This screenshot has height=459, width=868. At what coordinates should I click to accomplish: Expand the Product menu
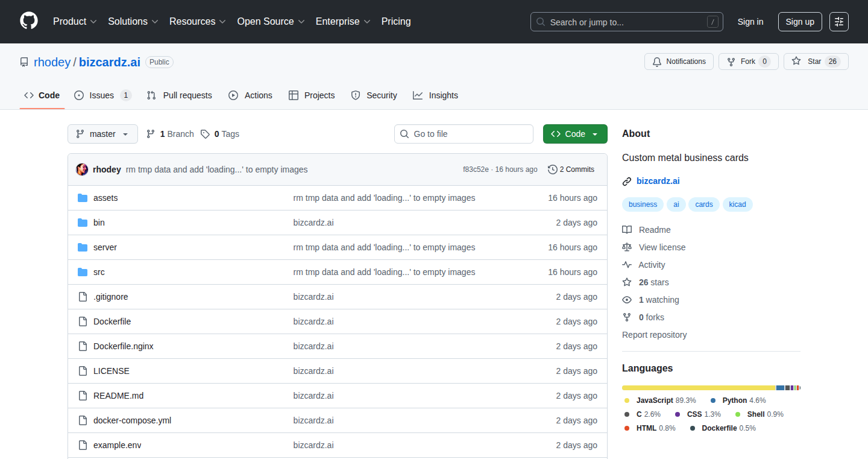[x=75, y=22]
